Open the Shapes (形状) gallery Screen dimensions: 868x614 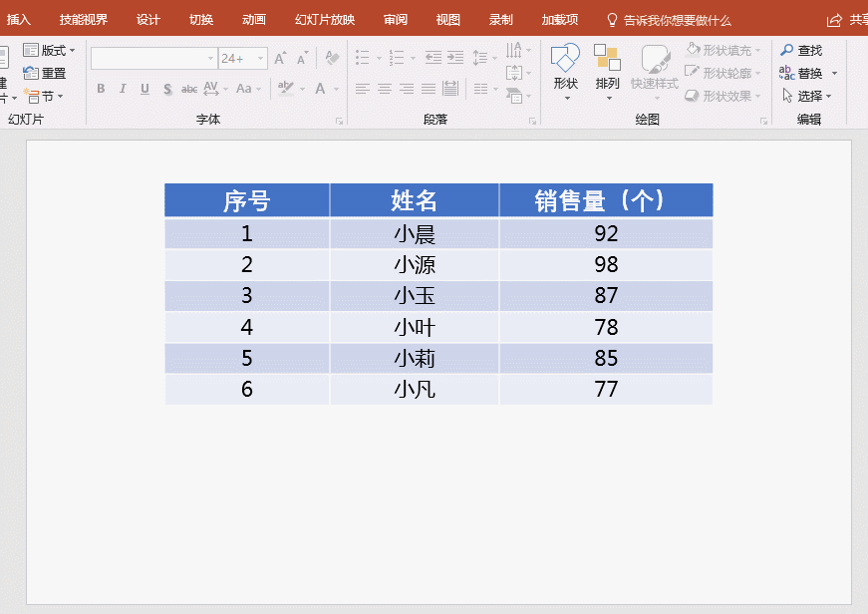pos(565,62)
